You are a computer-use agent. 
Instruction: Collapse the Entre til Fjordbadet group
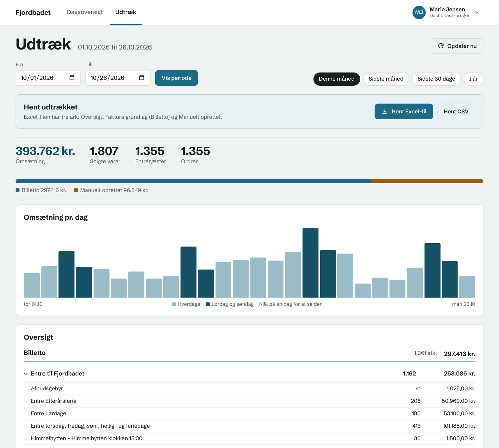[x=26, y=374]
